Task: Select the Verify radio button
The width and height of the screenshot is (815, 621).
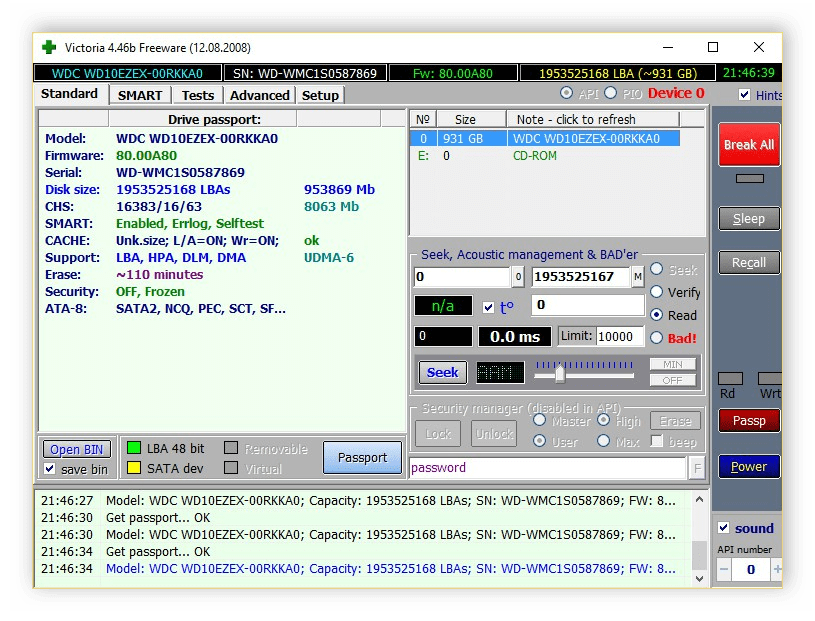Action: pyautogui.click(x=657, y=292)
